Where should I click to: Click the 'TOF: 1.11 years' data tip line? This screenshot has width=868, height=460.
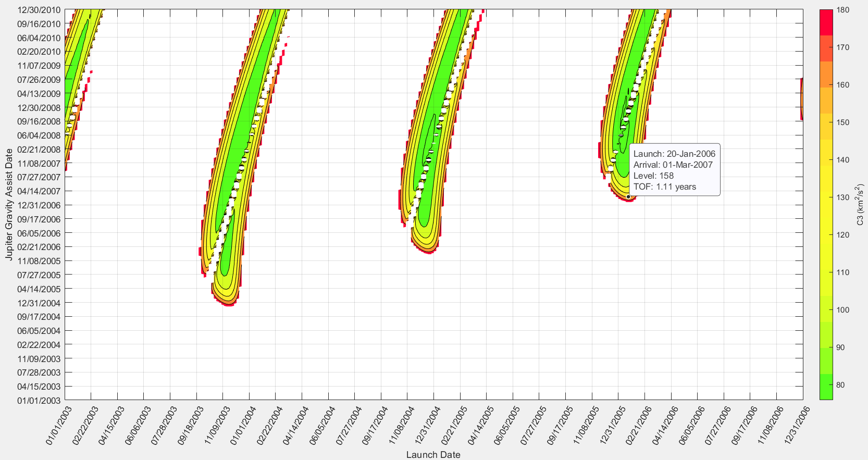pos(665,187)
